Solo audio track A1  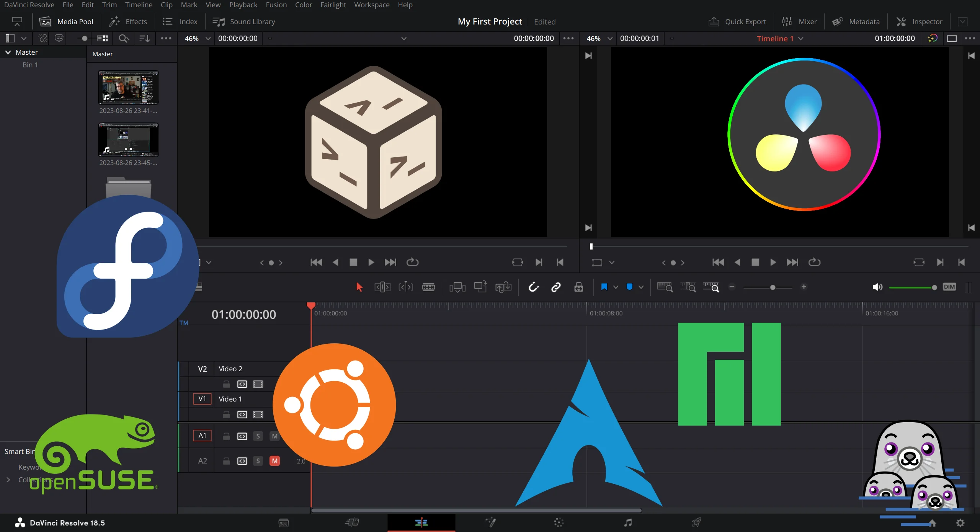pyautogui.click(x=258, y=436)
